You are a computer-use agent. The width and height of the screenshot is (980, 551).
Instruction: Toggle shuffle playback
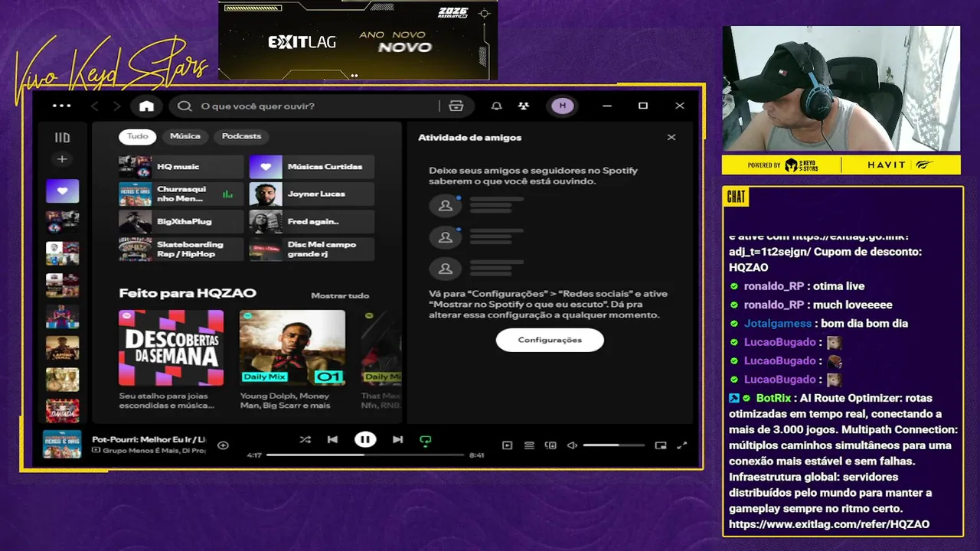click(305, 439)
